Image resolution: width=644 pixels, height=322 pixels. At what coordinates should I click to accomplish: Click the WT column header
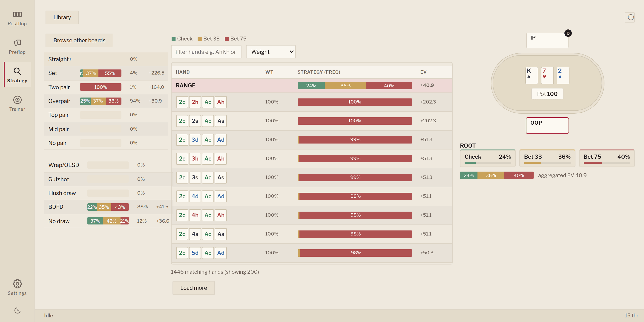point(269,72)
